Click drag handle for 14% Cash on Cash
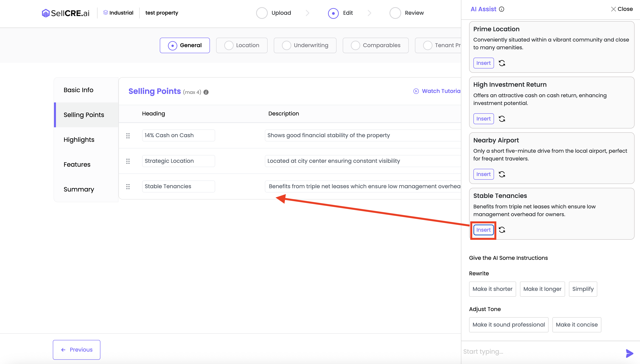Image resolution: width=640 pixels, height=364 pixels. [x=128, y=136]
